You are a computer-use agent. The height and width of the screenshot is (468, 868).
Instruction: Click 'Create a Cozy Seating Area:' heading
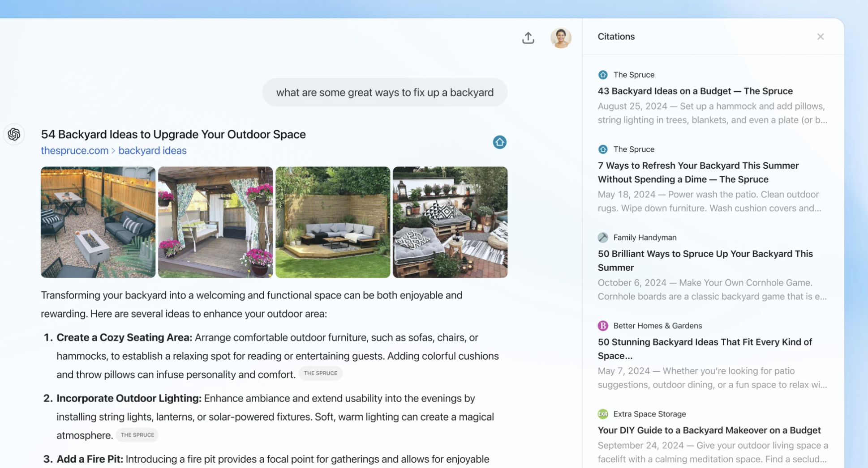(125, 337)
